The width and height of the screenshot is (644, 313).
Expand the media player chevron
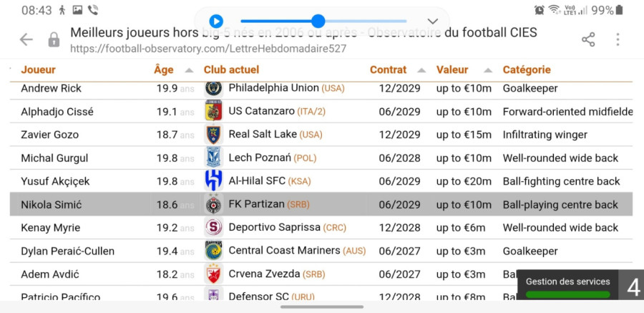point(432,21)
